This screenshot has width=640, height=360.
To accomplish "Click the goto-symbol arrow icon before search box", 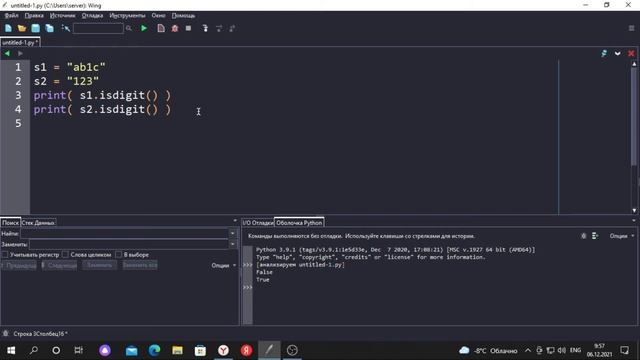I will point(65,28).
